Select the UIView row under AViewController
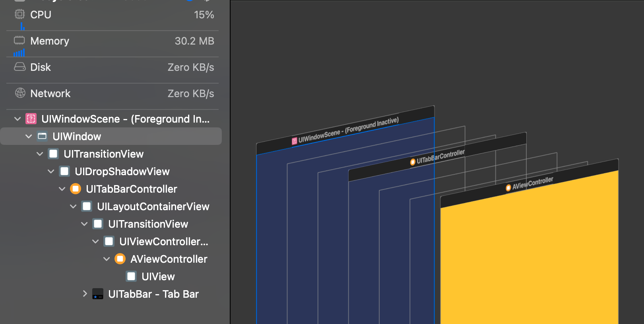This screenshot has width=644, height=324. pos(158,276)
